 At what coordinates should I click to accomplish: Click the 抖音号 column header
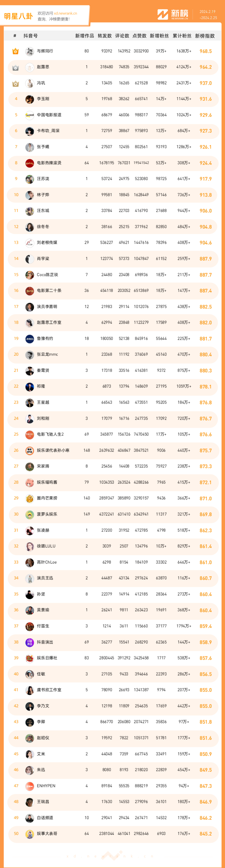(x=31, y=36)
